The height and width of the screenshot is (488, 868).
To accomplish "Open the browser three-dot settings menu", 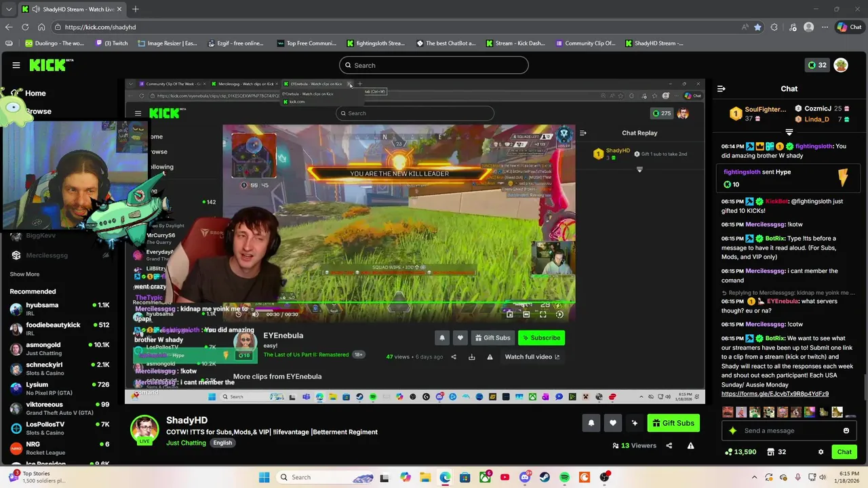I will tap(825, 27).
